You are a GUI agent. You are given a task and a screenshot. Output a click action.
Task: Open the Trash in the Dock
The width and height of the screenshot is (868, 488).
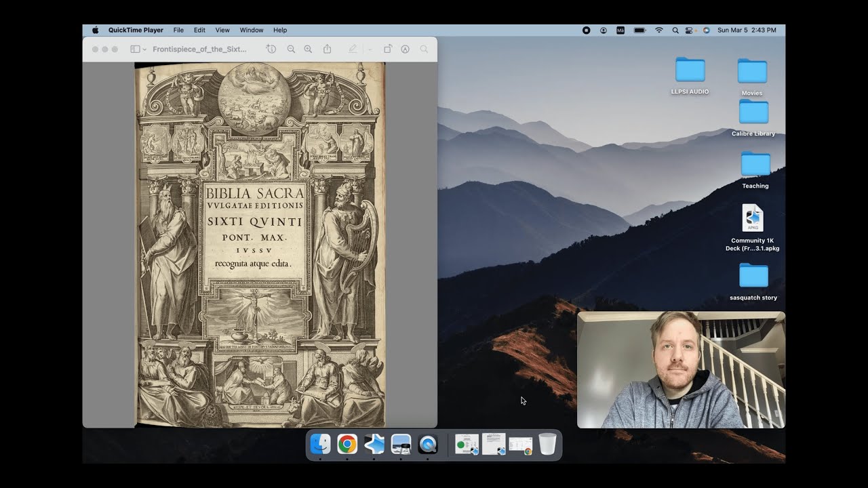pos(547,444)
